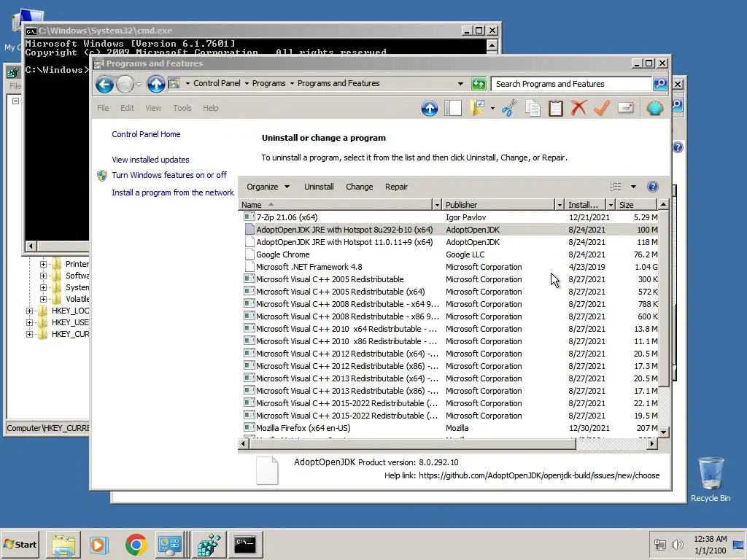Switch to Registry Editor taskbar button

point(209,544)
